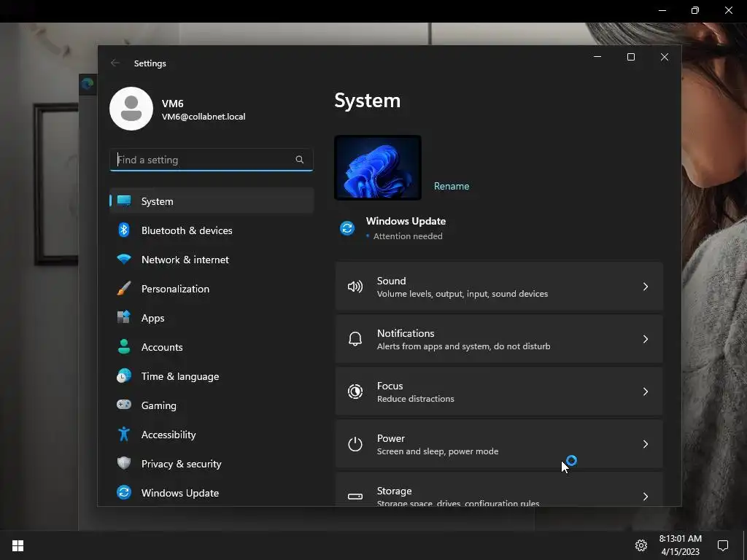747x560 pixels.
Task: Click the VM6 user avatar picture
Action: click(131, 109)
